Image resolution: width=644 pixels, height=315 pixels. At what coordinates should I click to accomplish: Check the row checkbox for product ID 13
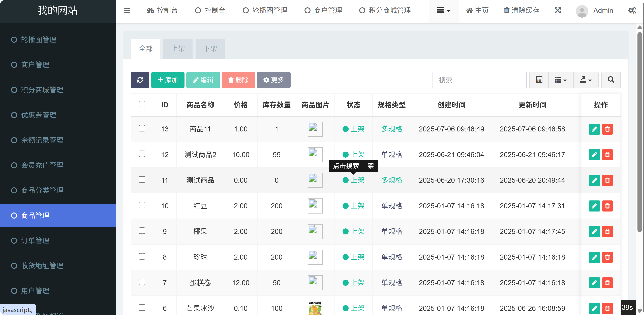(x=142, y=128)
